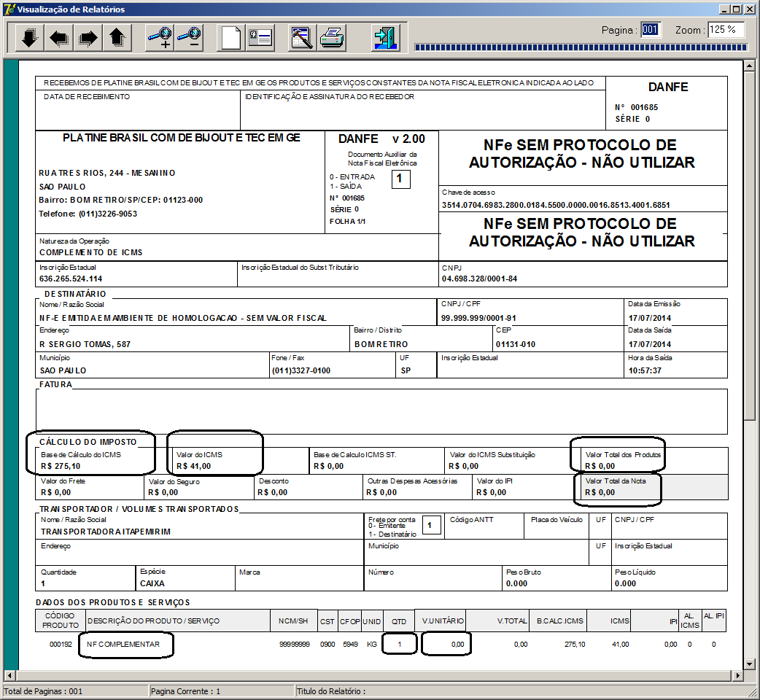Click 'Titulo do Relatório :' in status bar

pyautogui.click(x=332, y=691)
